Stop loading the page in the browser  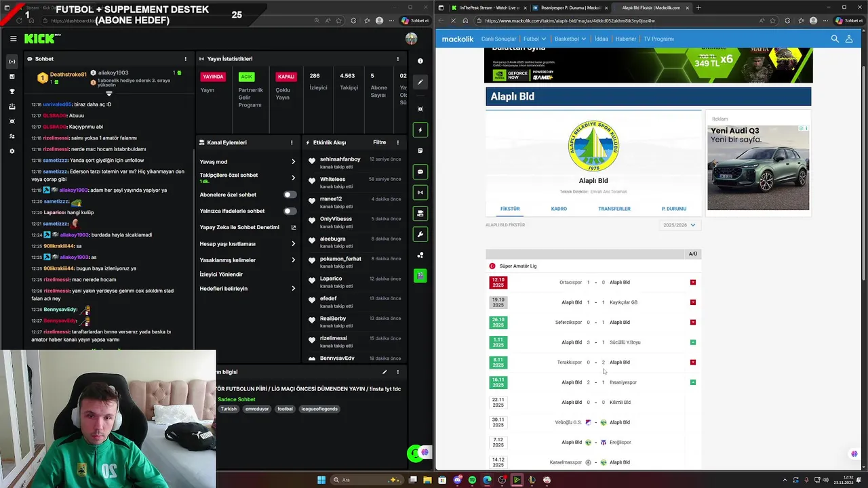(453, 21)
